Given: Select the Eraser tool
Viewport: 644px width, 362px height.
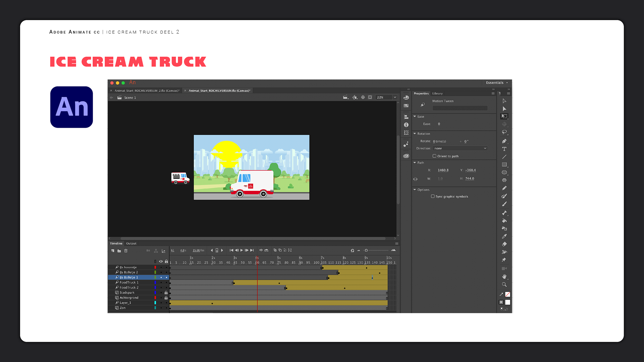Looking at the screenshot, I should point(504,244).
